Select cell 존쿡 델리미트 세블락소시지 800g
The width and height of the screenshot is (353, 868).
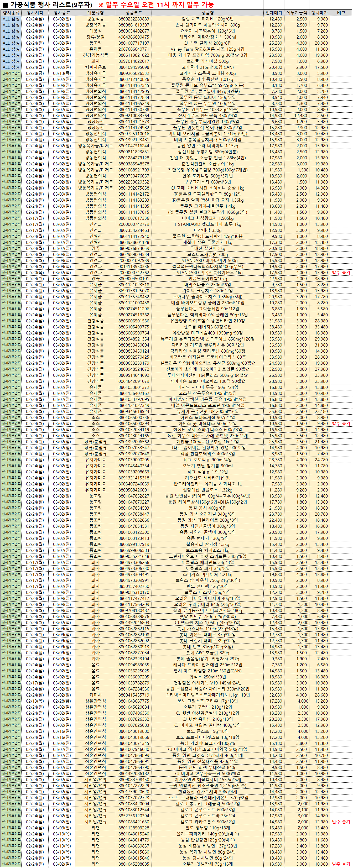pos(208,25)
